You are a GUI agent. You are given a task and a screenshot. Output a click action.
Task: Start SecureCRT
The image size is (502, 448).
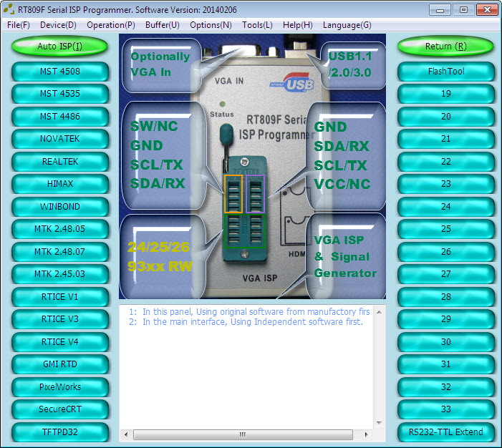[60, 409]
